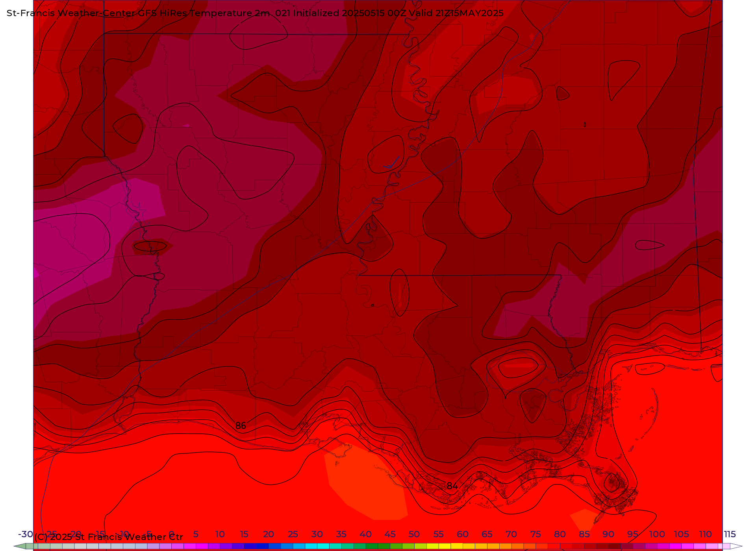Image resolution: width=756 pixels, height=551 pixels.
Task: Click the 95 label on the color scale
Action: pos(633,534)
